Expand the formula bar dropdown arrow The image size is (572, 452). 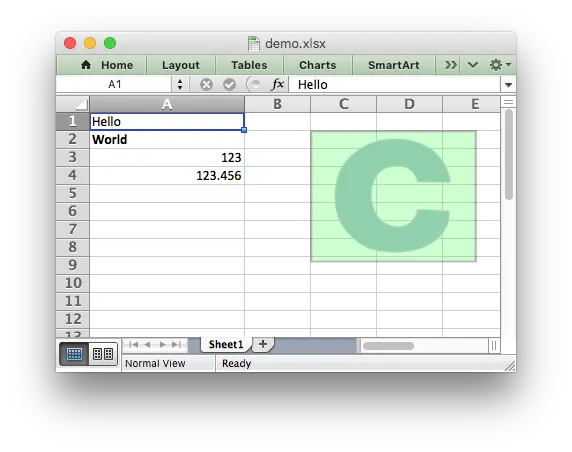coord(508,85)
